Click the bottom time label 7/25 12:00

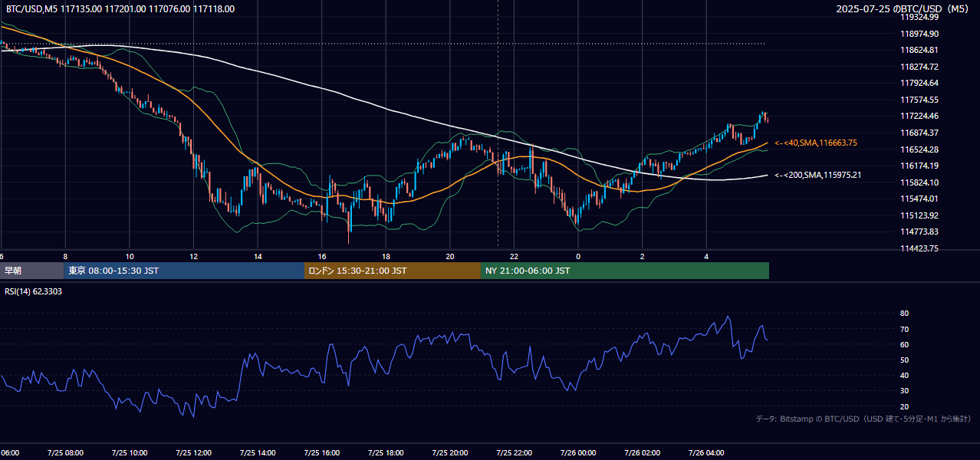tap(193, 452)
